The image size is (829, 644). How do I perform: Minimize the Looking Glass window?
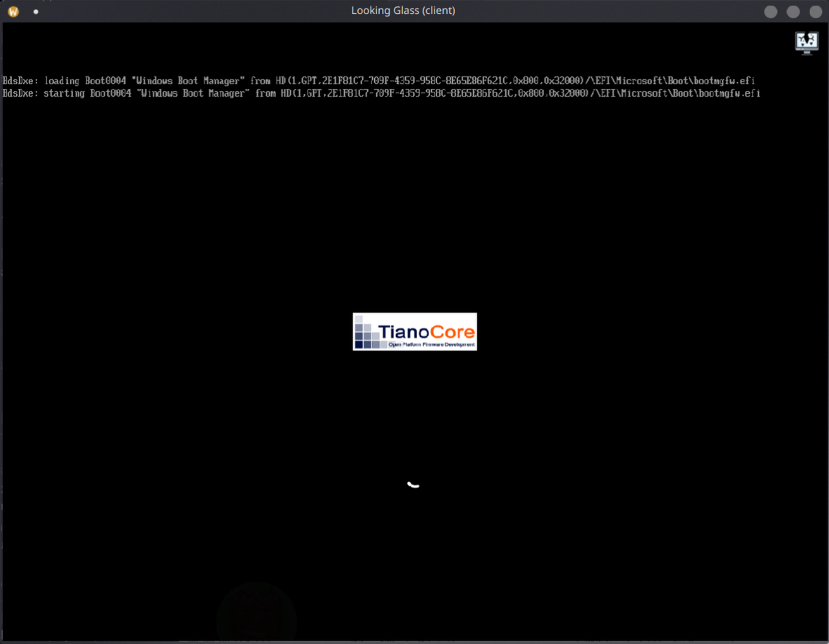coord(771,12)
